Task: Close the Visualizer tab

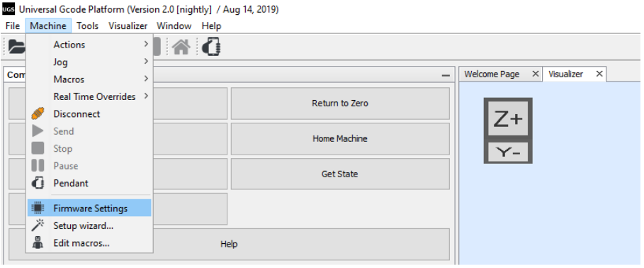Action: pos(599,74)
